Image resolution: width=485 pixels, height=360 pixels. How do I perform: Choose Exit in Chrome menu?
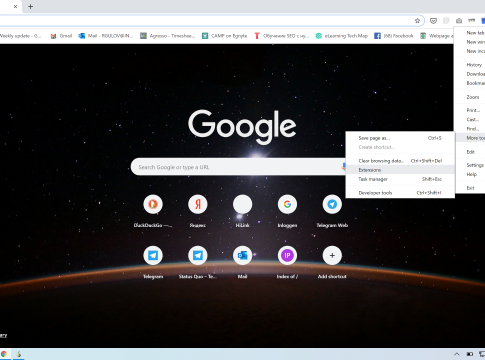coord(470,188)
